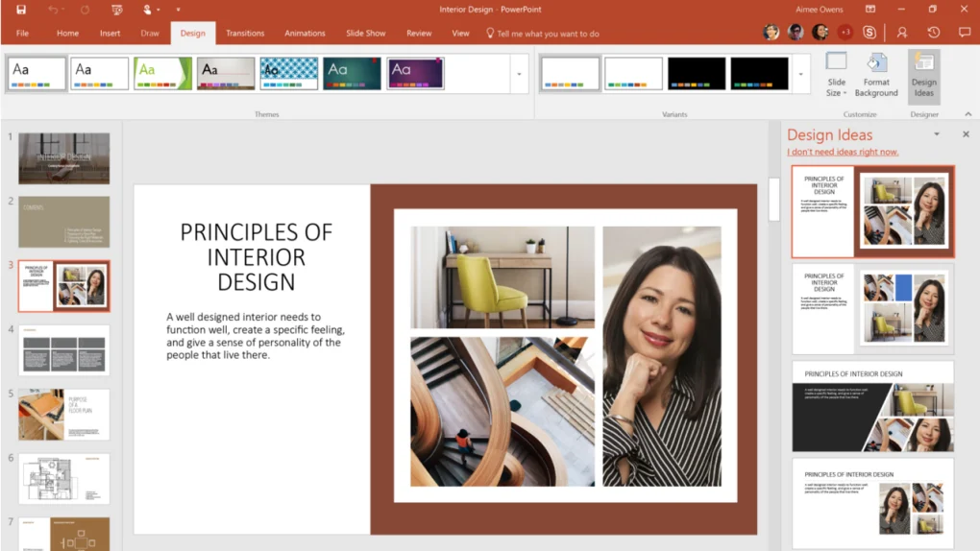The image size is (980, 551).
Task: Expand the Variants gallery dropdown
Action: [x=800, y=74]
